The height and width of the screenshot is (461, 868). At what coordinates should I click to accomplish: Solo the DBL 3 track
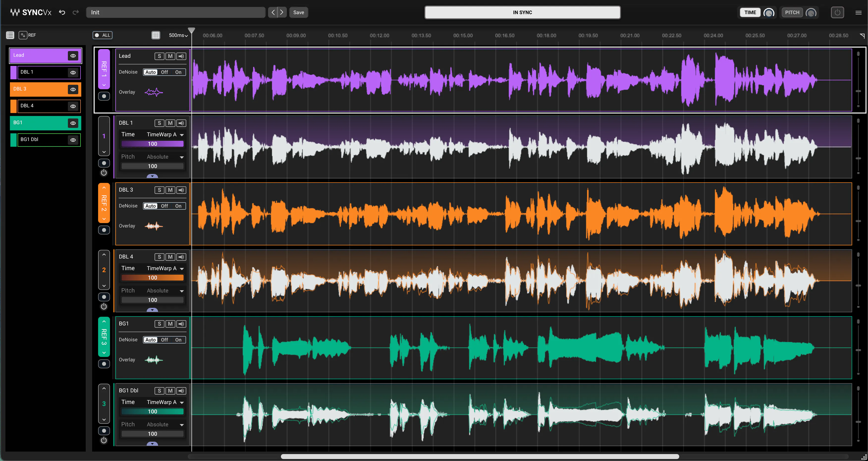[x=159, y=190]
